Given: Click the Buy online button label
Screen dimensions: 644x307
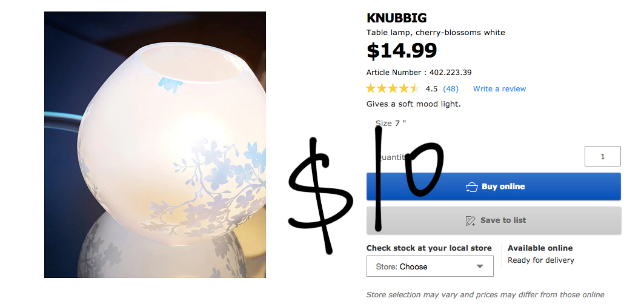Looking at the screenshot, I should [x=503, y=187].
